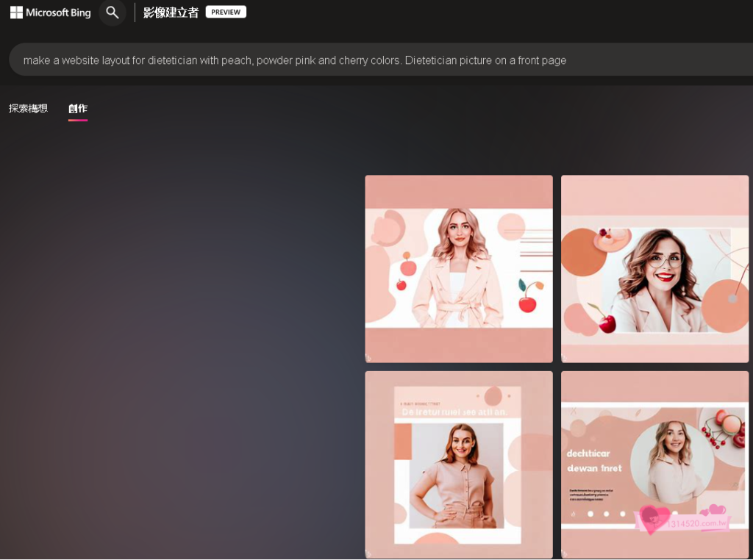Viewport: 753px width, 560px height.
Task: Click the PREVIEW badge beside 影像建立者
Action: [x=226, y=12]
